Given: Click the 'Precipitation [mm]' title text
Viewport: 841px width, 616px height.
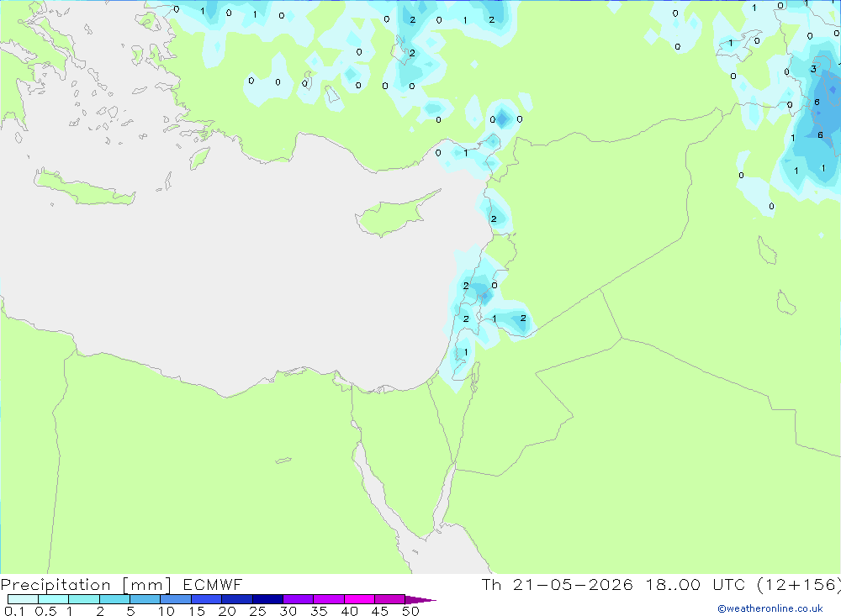Looking at the screenshot, I should 86,585.
